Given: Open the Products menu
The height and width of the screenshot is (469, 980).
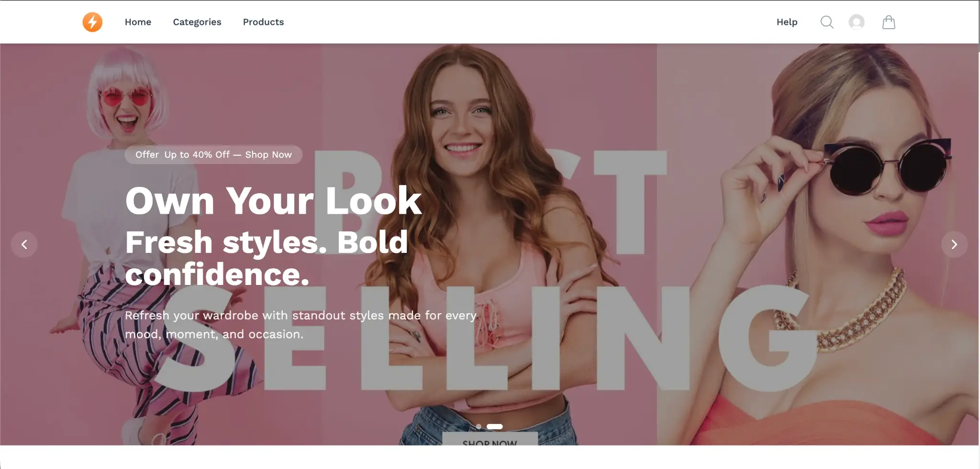Looking at the screenshot, I should (x=263, y=22).
